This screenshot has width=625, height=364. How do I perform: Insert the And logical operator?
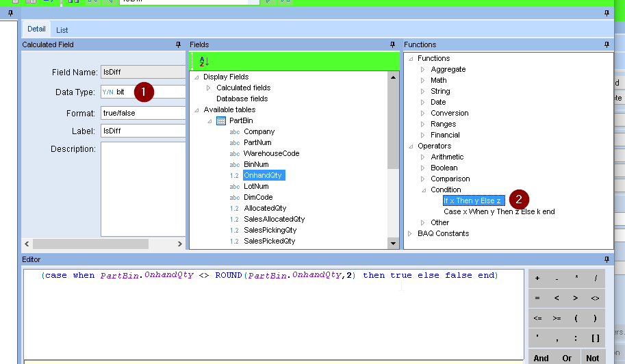tap(541, 358)
